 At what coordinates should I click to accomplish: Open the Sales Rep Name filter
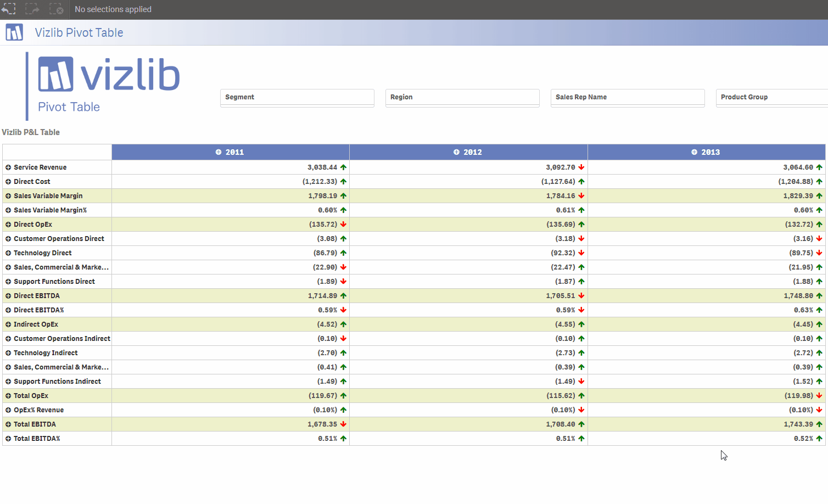627,97
